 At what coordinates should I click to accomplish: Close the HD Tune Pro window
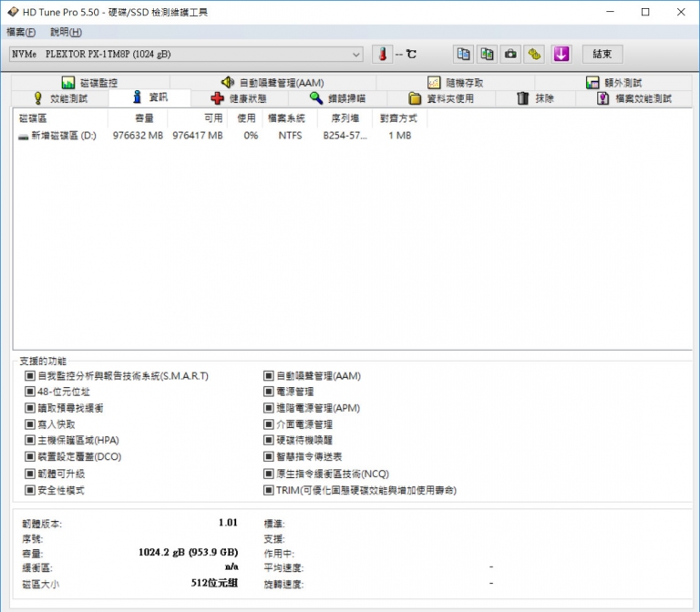click(681, 12)
